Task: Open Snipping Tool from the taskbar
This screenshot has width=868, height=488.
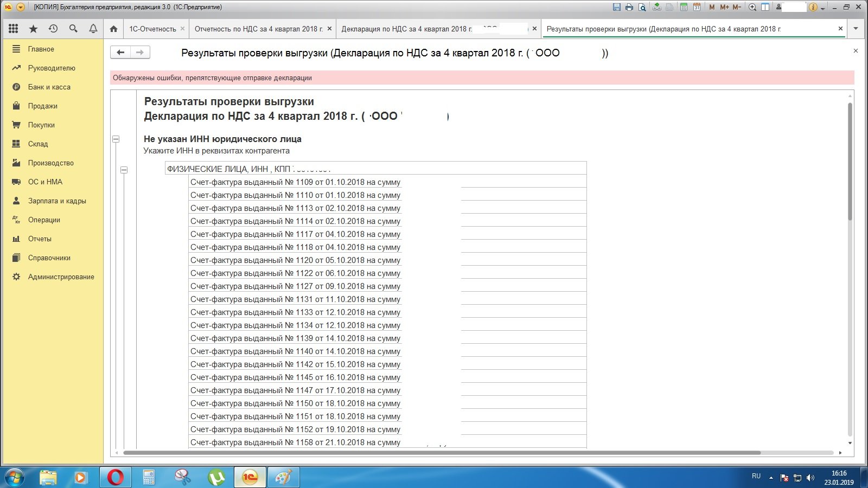Action: click(x=183, y=477)
